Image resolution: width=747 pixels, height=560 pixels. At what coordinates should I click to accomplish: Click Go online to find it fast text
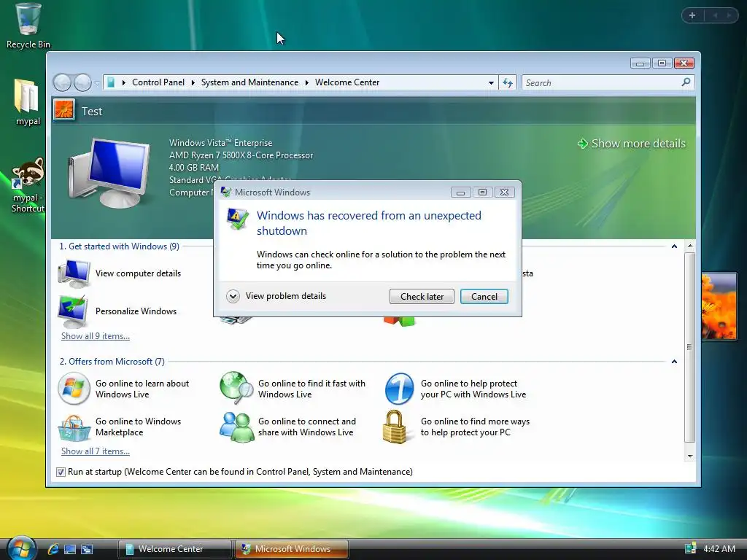pyautogui.click(x=311, y=389)
